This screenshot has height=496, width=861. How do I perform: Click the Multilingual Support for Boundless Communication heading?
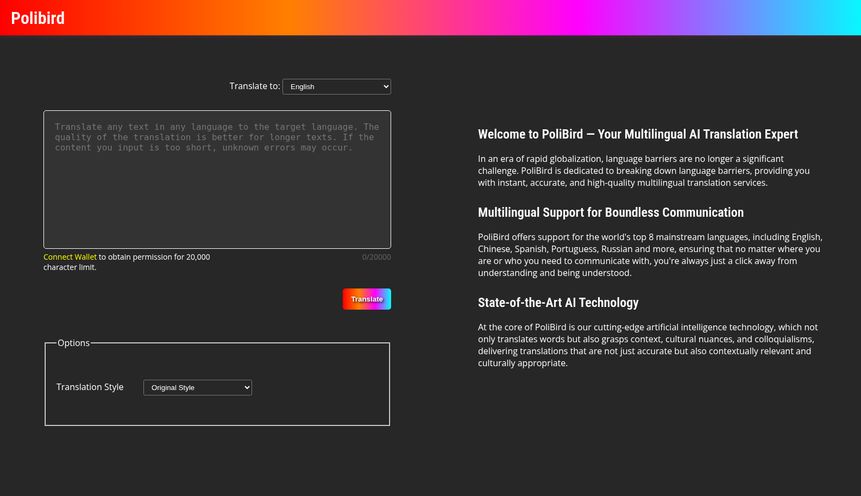pos(611,213)
